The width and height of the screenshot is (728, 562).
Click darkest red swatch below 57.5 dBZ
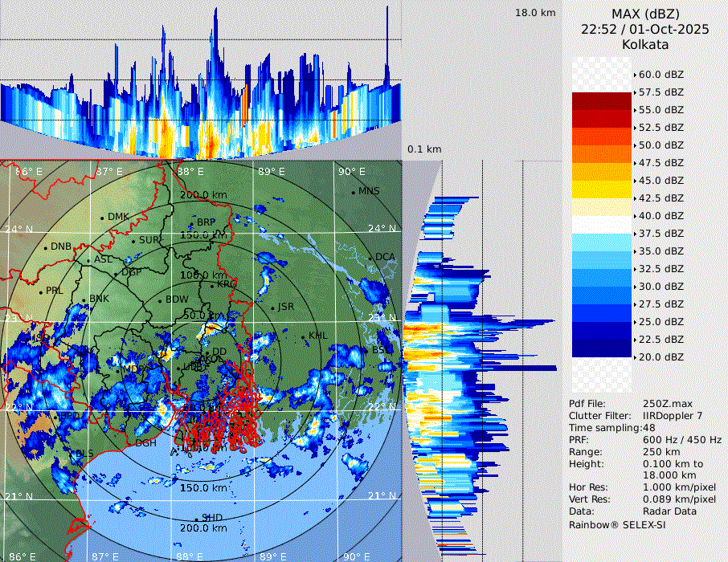[x=602, y=101]
